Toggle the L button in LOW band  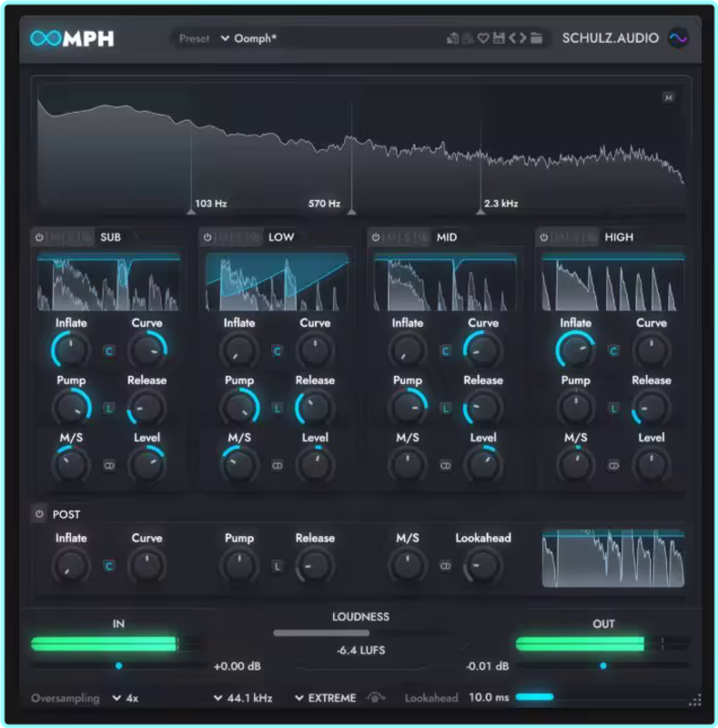278,409
